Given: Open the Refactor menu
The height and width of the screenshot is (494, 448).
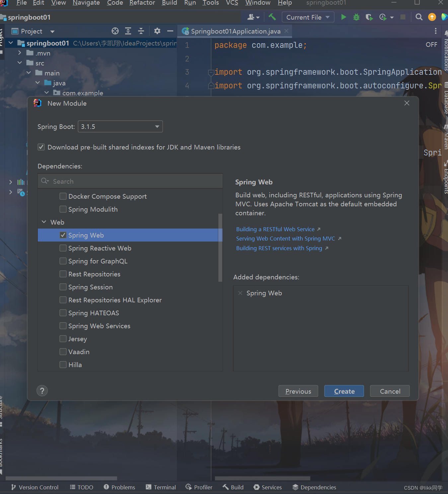Looking at the screenshot, I should (142, 3).
